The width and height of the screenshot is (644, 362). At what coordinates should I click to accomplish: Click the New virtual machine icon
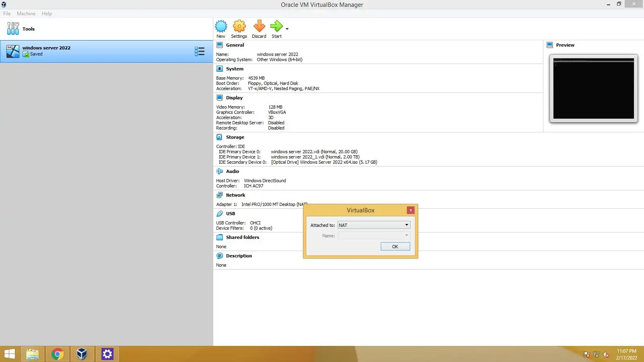click(221, 27)
